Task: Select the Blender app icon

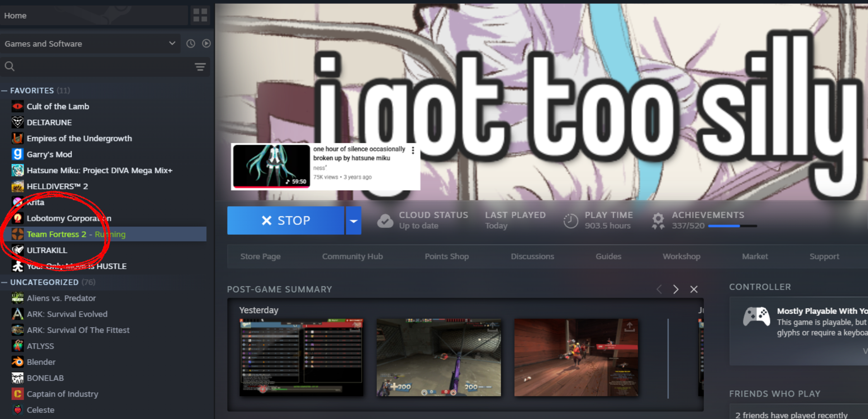Action: 18,362
